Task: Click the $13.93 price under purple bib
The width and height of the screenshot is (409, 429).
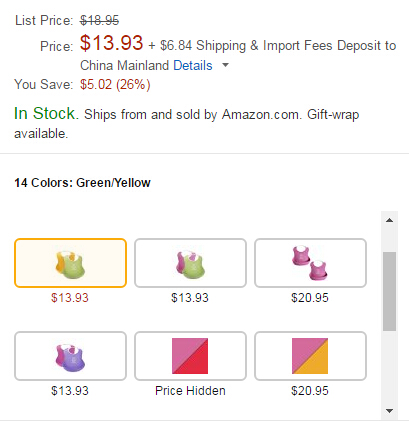Action: pos(70,390)
